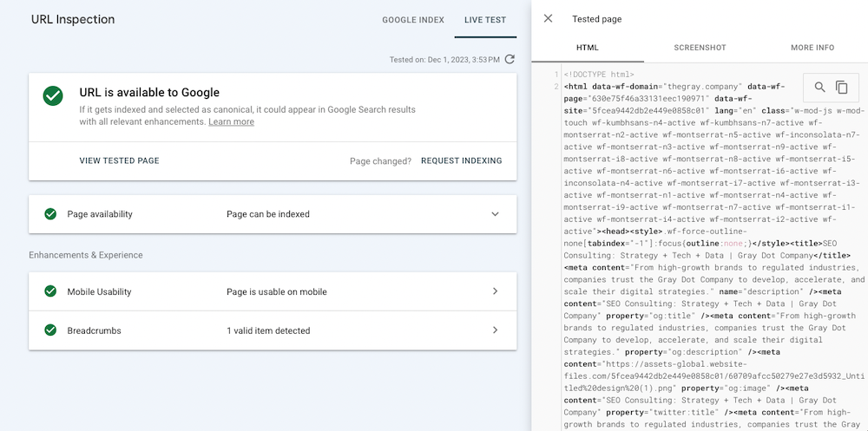The height and width of the screenshot is (431, 868).
Task: Click the green checkmark beside URL is available
Action: tap(53, 96)
